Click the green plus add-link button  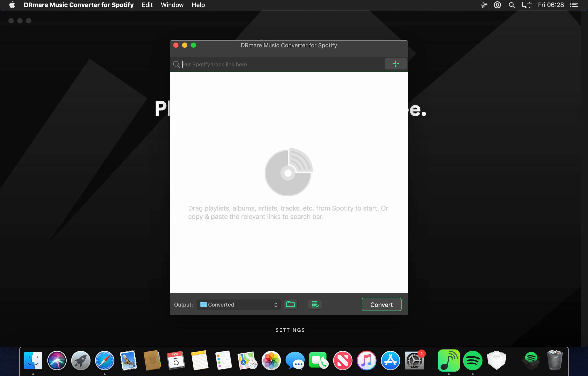[395, 64]
